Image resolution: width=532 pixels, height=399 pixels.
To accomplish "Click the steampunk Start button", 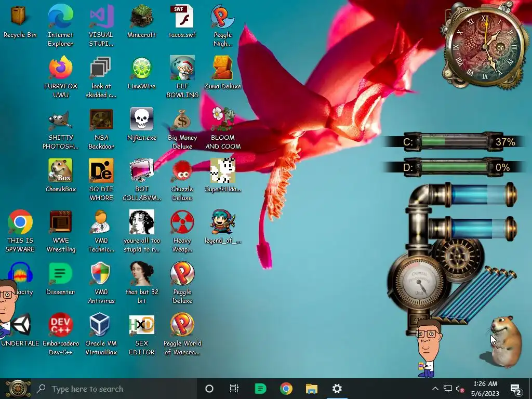I will pos(17,389).
